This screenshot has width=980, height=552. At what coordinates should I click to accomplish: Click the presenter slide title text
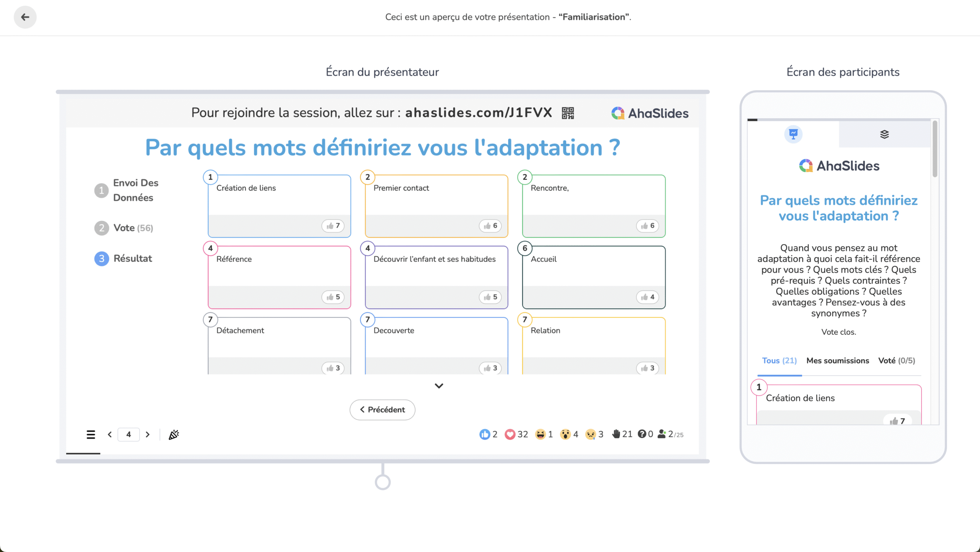[x=382, y=148]
